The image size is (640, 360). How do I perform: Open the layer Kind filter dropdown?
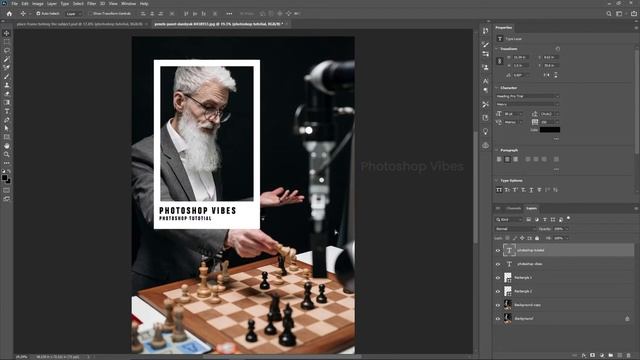tap(509, 220)
